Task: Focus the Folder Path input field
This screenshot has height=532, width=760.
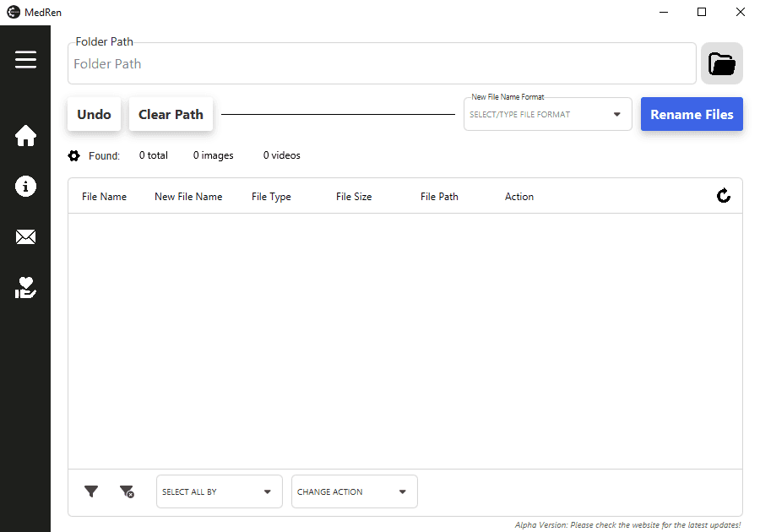Action: 382,63
